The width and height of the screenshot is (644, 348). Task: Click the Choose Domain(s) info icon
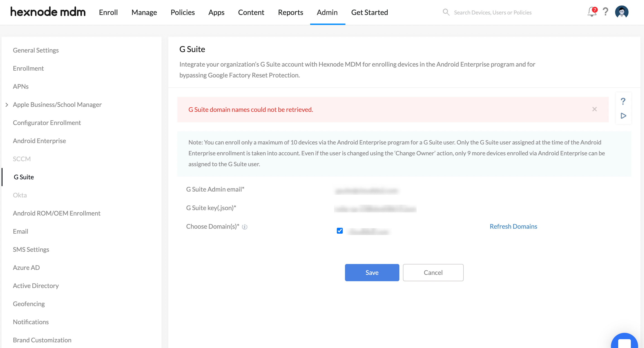pyautogui.click(x=244, y=227)
